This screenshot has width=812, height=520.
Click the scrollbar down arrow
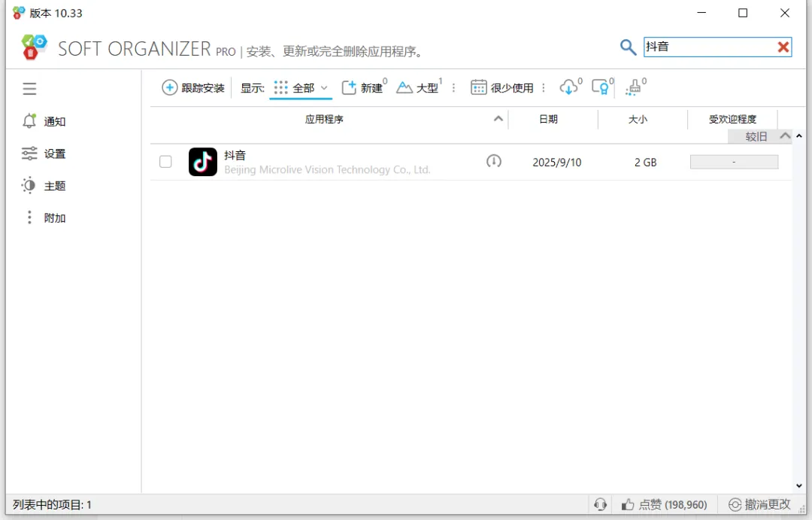click(x=799, y=486)
